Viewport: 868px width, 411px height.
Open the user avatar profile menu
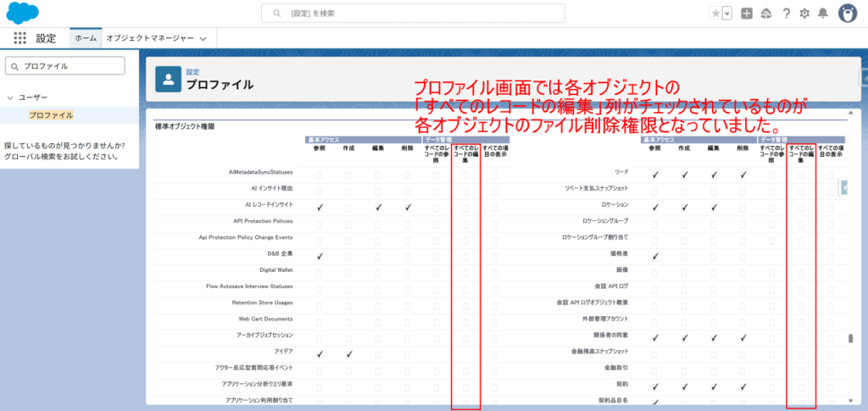(x=848, y=14)
